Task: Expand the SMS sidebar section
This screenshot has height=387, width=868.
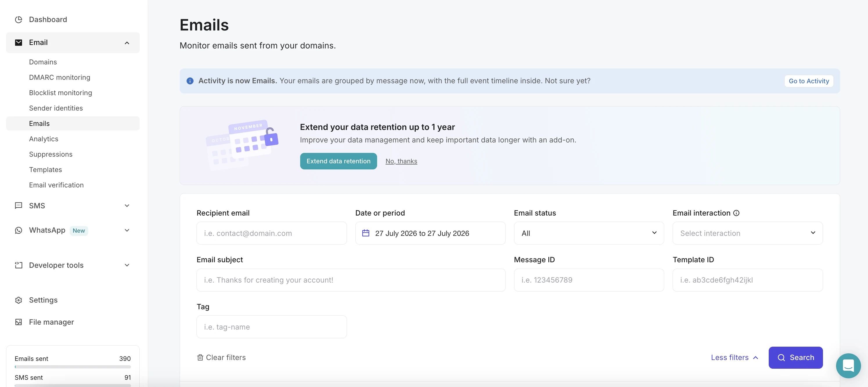Action: (x=127, y=205)
